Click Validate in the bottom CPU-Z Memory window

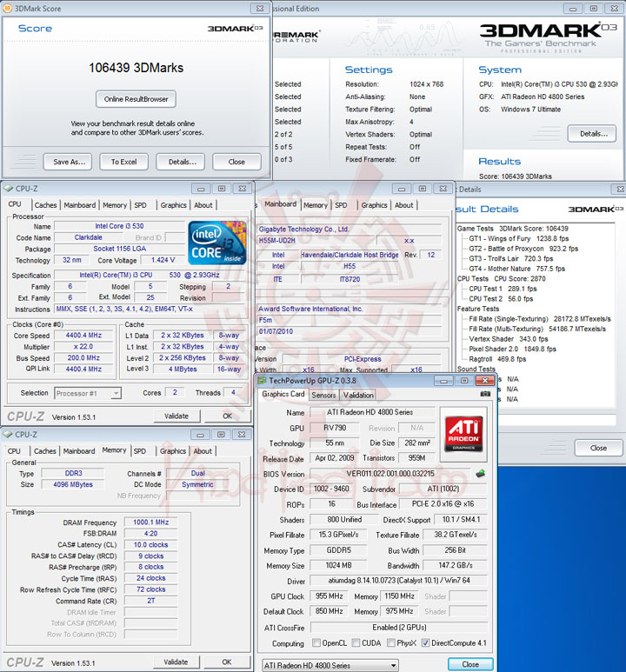[x=176, y=662]
